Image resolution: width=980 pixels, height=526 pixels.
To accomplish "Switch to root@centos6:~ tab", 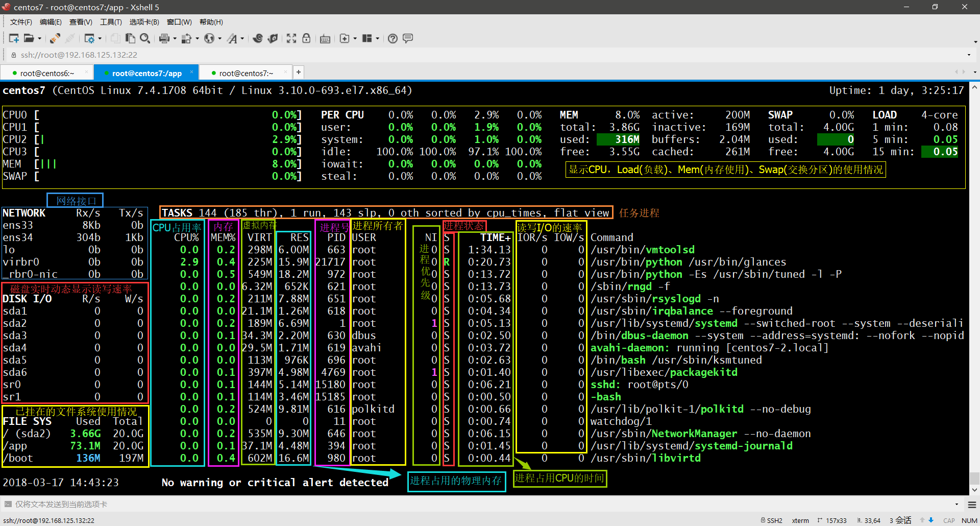I will tap(47, 73).
